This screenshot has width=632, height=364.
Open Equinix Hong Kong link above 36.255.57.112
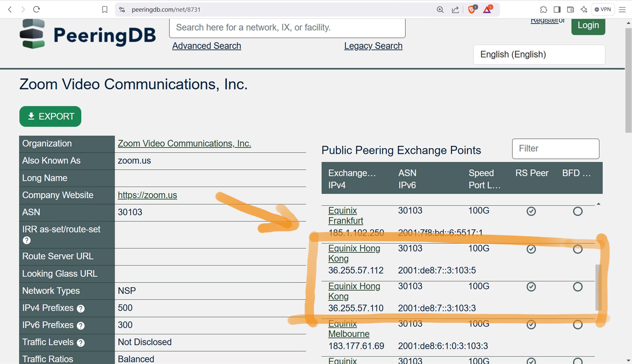354,253
